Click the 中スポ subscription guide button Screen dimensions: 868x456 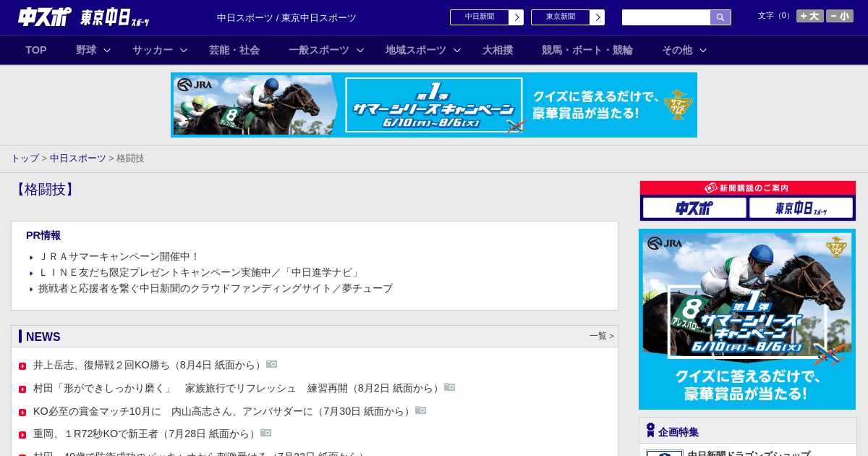tap(694, 208)
